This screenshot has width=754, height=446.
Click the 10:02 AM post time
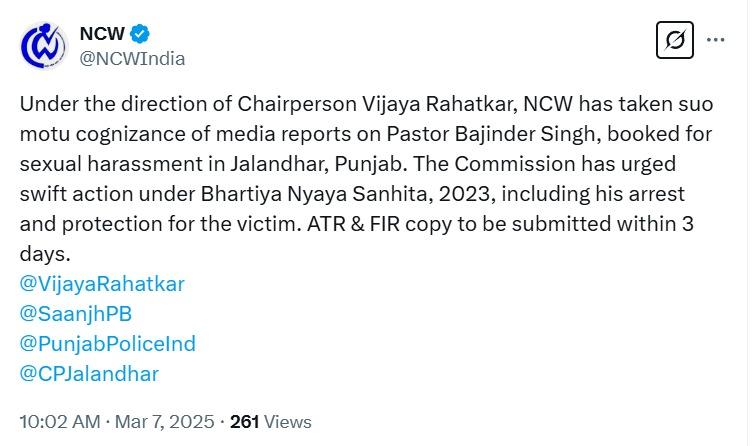pos(60,421)
